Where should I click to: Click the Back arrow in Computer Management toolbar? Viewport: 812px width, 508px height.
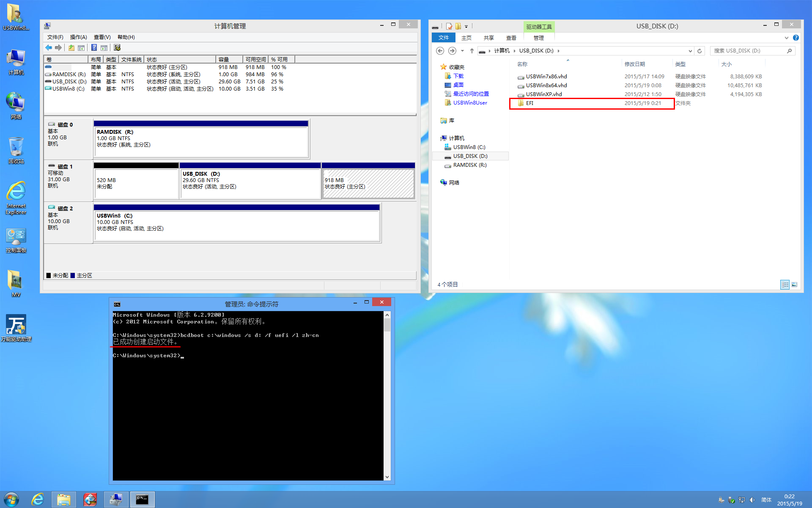[49, 48]
